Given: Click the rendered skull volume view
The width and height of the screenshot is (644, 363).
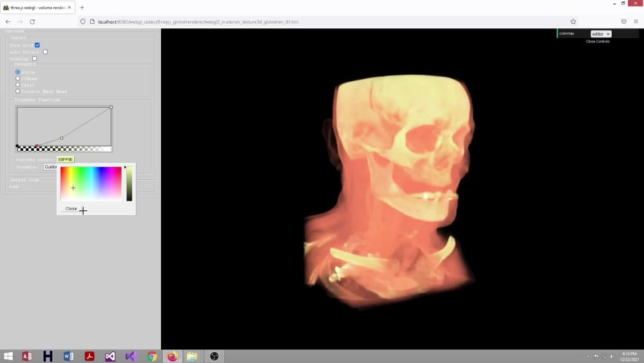Looking at the screenshot, I should [390, 191].
